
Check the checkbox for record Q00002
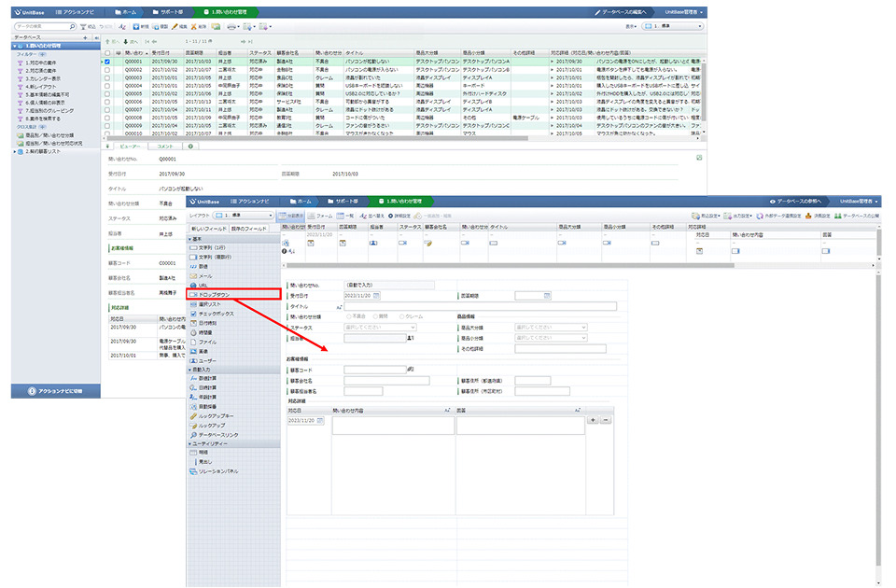tap(107, 69)
